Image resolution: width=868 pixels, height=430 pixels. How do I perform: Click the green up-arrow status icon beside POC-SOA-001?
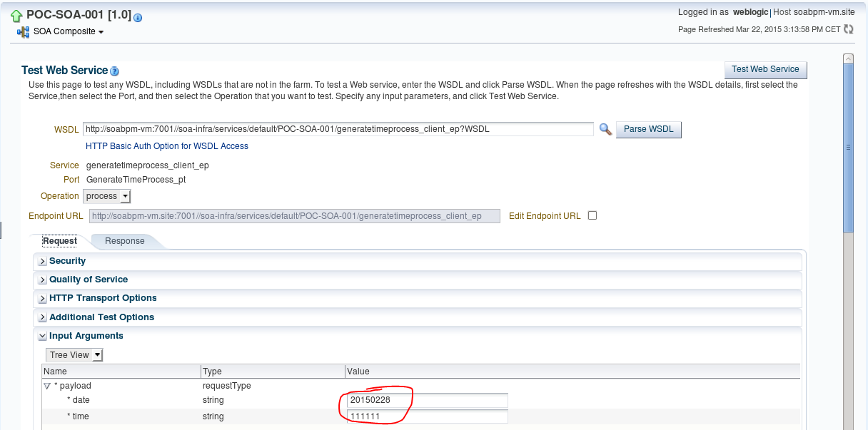pos(16,16)
